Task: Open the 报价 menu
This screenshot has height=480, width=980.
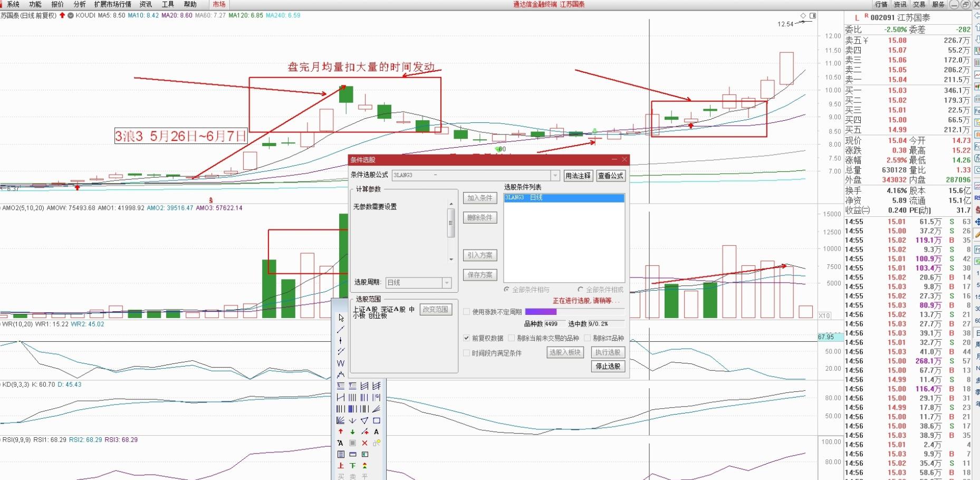Action: [x=57, y=4]
